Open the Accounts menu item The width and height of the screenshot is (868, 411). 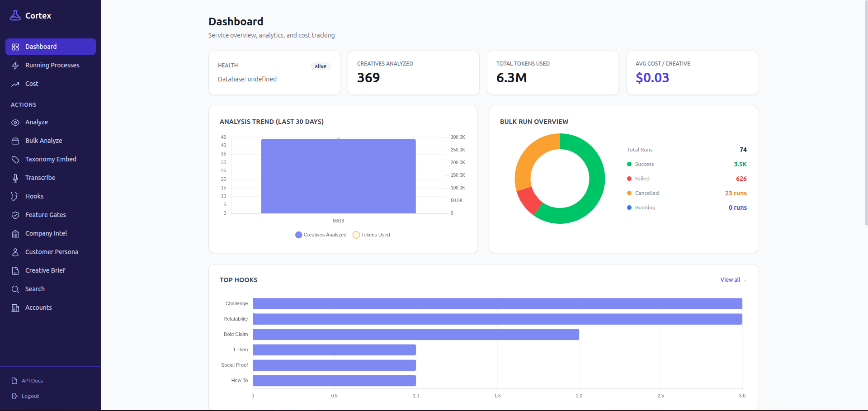tap(51, 307)
